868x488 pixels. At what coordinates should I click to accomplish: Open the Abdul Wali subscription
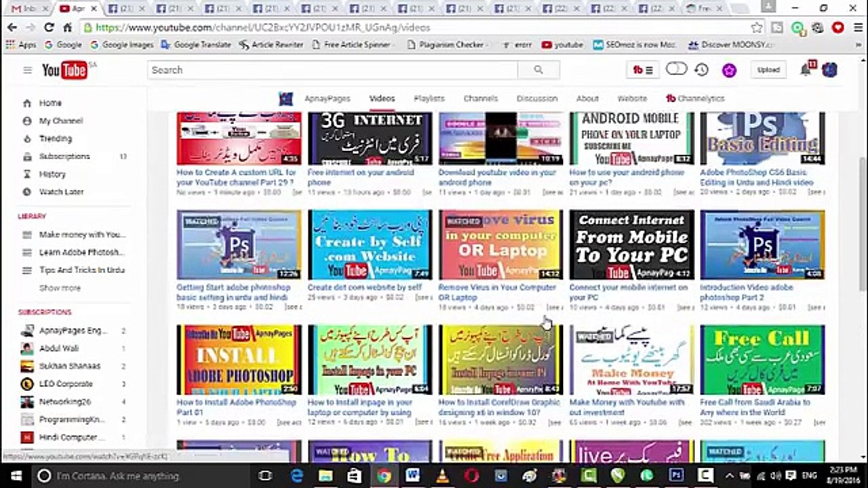(x=59, y=348)
